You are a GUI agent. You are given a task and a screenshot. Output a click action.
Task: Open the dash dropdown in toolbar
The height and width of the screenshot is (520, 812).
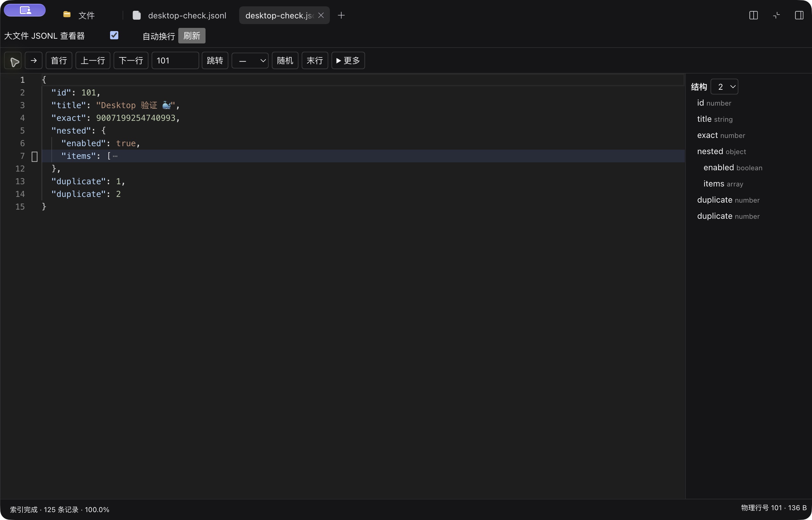(250, 61)
